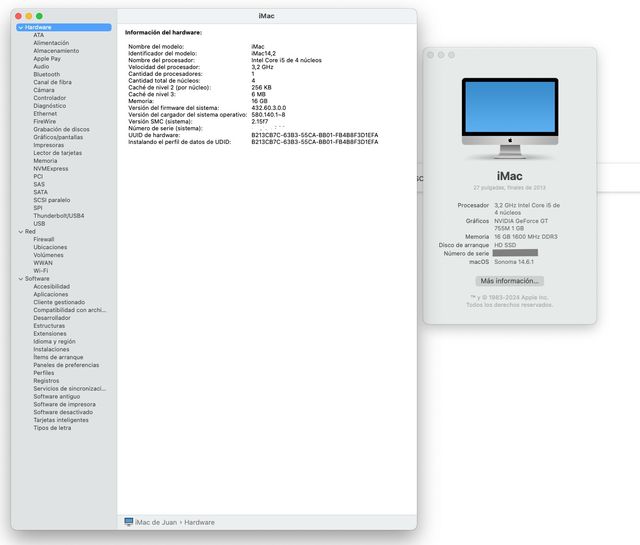Screen dimensions: 640x545
Task: Open Firewall under Red
Action: [44, 239]
